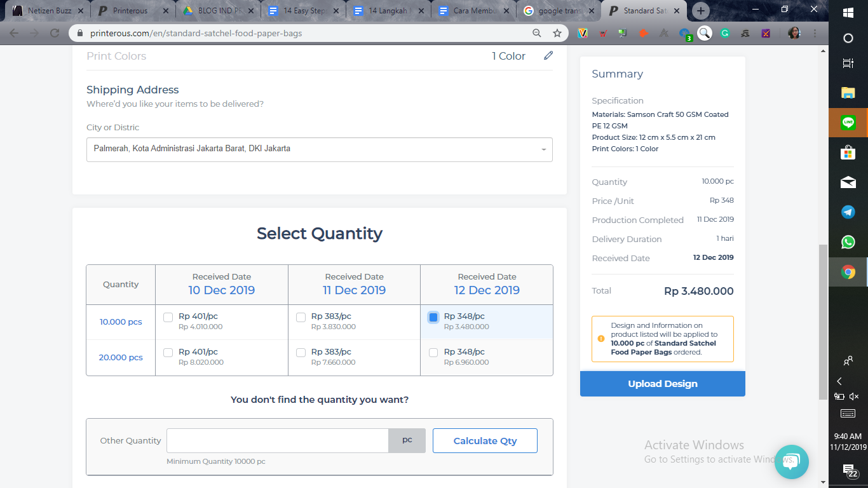The width and height of the screenshot is (868, 488).
Task: Click the Upload Design button
Action: coord(663,384)
